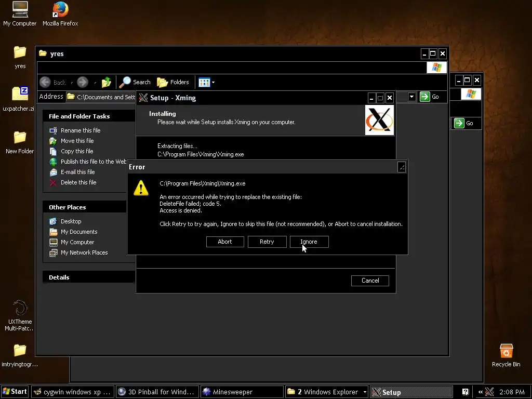Click the Ignore button in Error dialog
This screenshot has height=399, width=532.
309,242
